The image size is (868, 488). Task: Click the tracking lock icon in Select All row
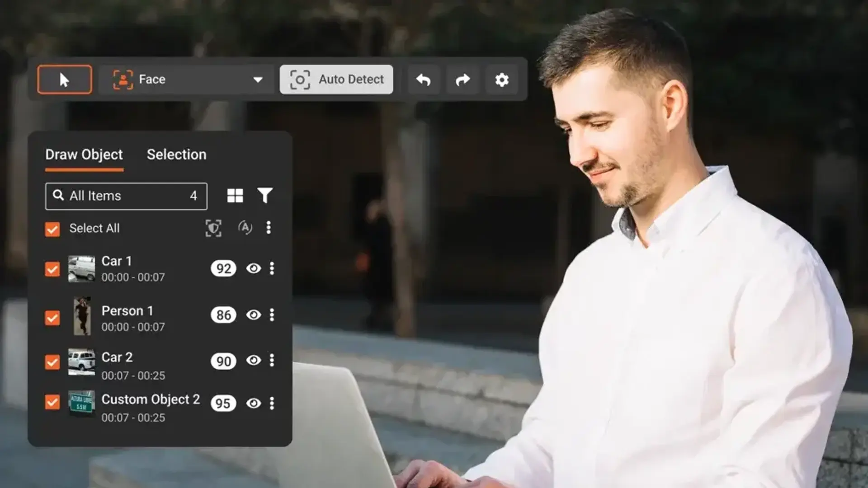(x=213, y=228)
